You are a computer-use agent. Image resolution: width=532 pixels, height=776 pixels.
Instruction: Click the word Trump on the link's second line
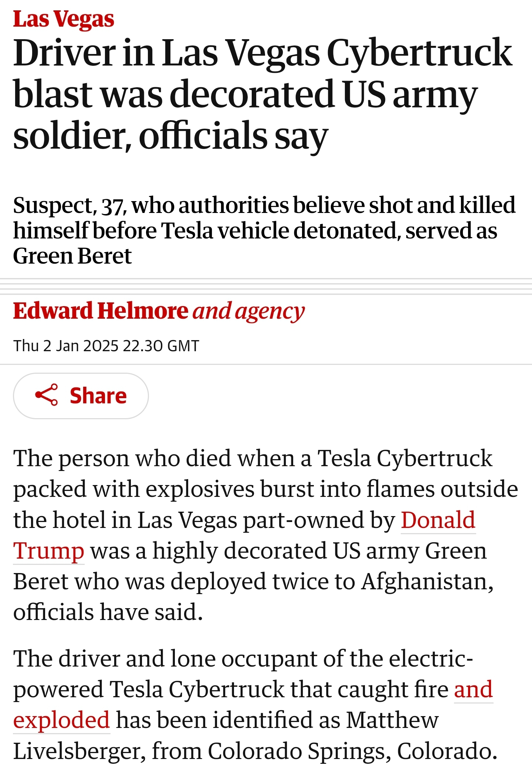point(49,551)
